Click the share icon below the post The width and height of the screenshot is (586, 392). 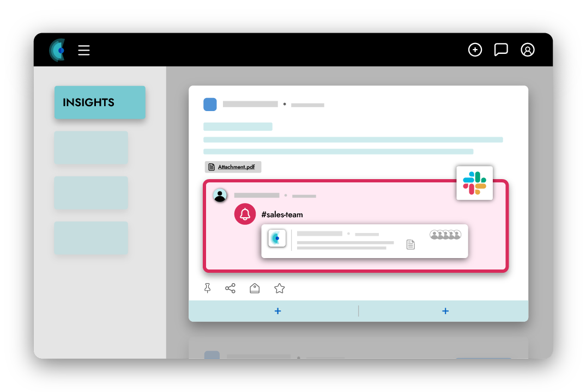click(230, 288)
